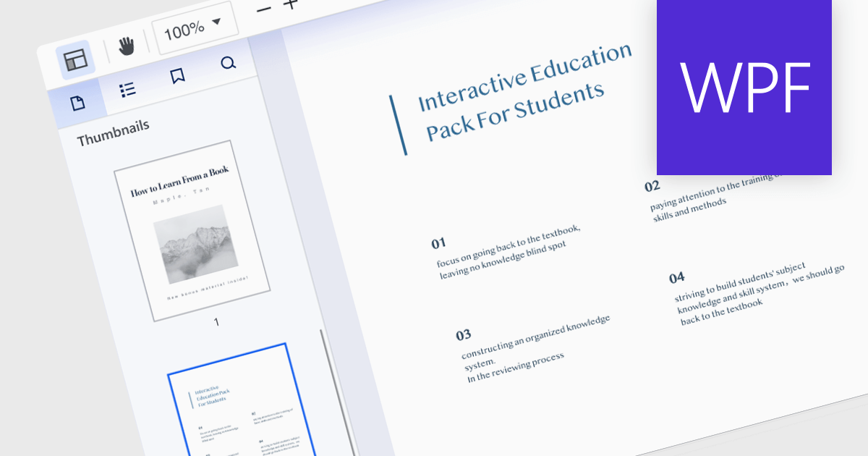The image size is (868, 456).
Task: Select the Hand pan tool
Action: 126,47
